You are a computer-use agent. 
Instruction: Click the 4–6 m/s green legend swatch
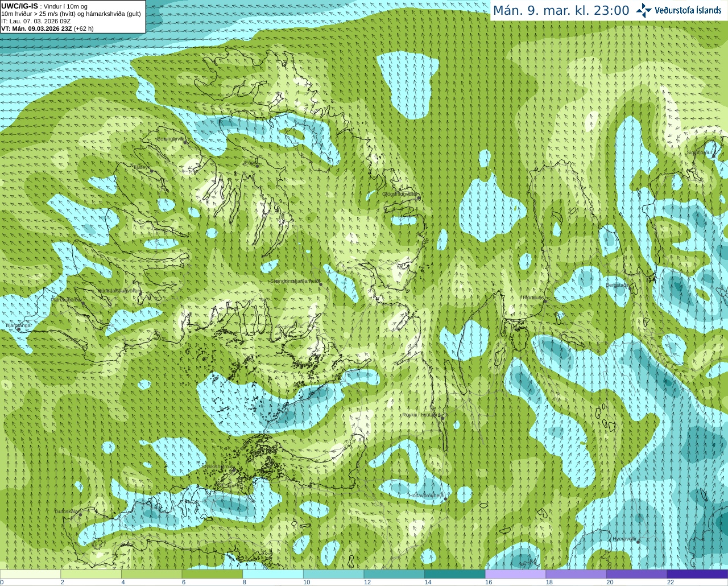click(151, 574)
